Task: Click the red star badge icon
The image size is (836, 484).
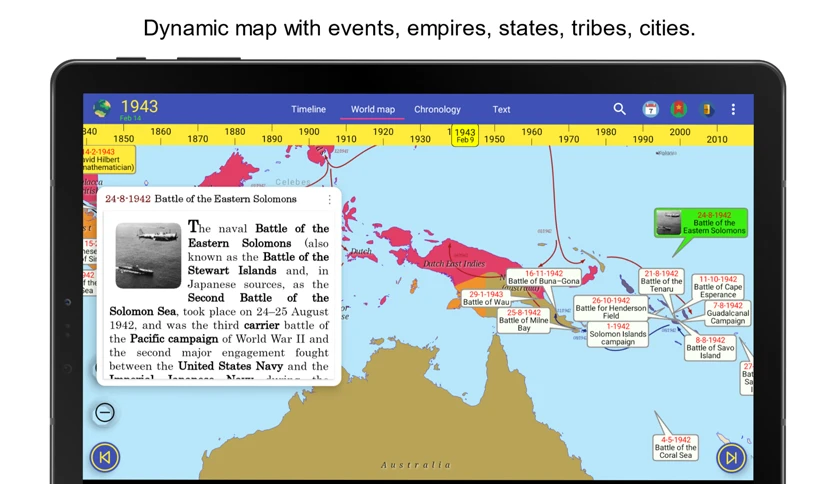Action: (x=678, y=109)
